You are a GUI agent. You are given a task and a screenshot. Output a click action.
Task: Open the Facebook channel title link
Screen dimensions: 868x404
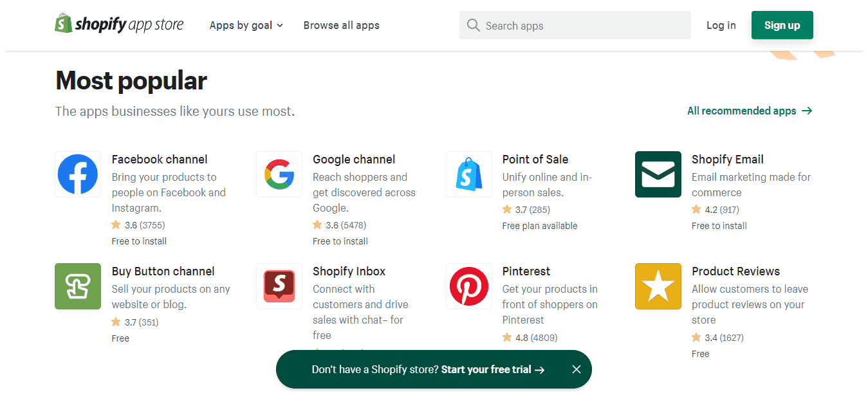(160, 160)
